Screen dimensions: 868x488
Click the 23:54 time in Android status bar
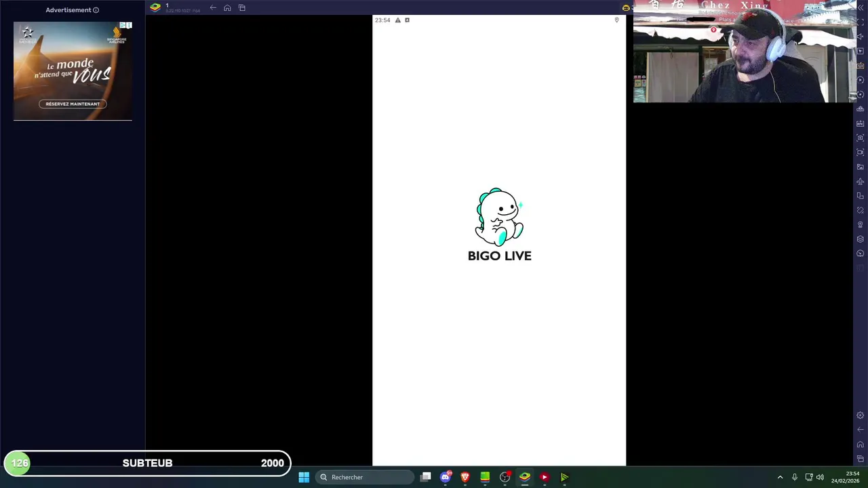(382, 20)
